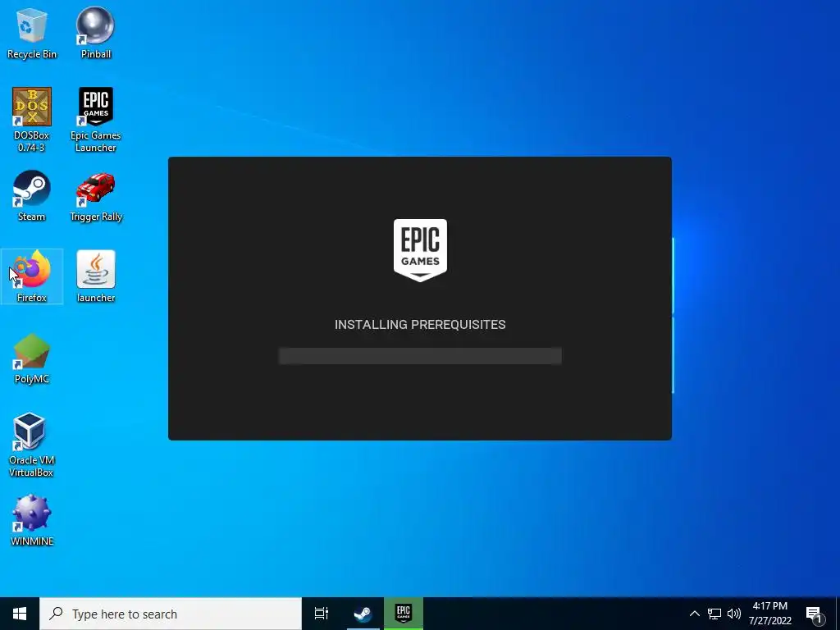Open the Action Center notifications icon
840x630 pixels.
[815, 614]
